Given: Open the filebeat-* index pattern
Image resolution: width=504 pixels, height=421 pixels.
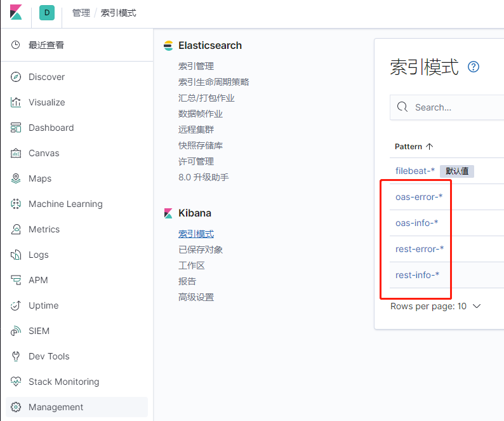Looking at the screenshot, I should (415, 171).
